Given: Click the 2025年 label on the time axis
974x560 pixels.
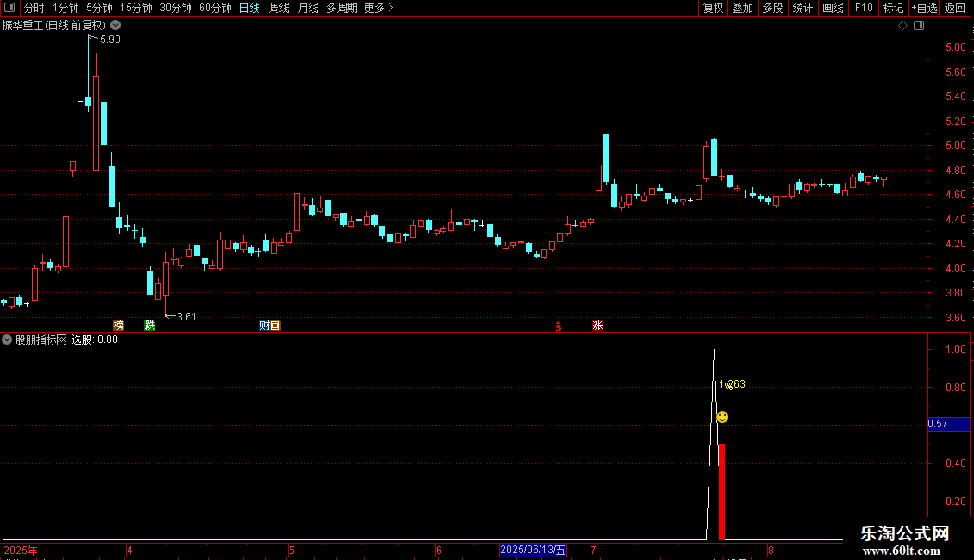Looking at the screenshot, I should (x=21, y=551).
